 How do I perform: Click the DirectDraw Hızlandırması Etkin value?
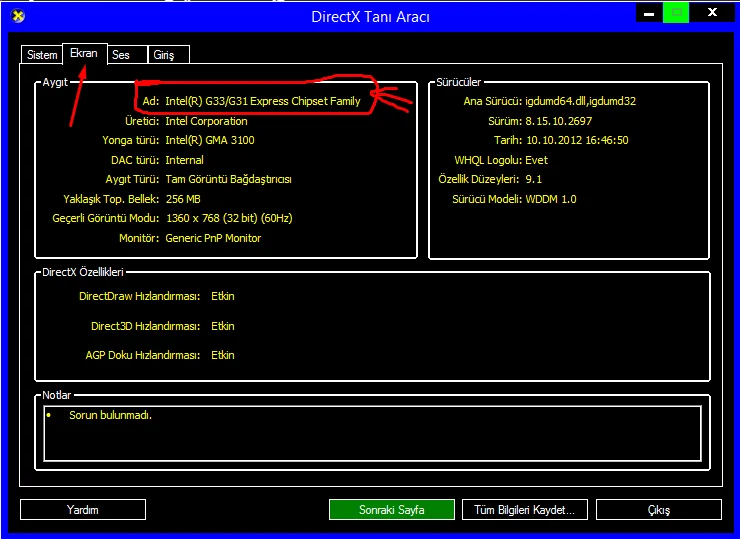(x=223, y=296)
